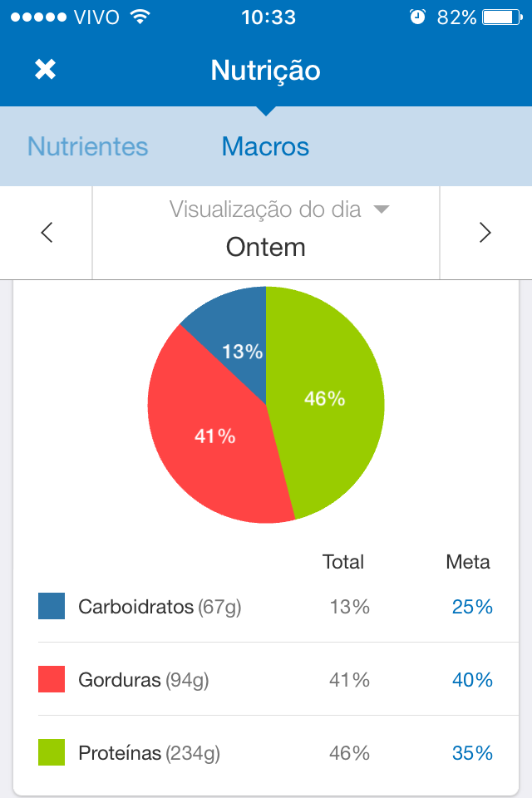Tap the blue Carboidratos color swatch

[52, 606]
